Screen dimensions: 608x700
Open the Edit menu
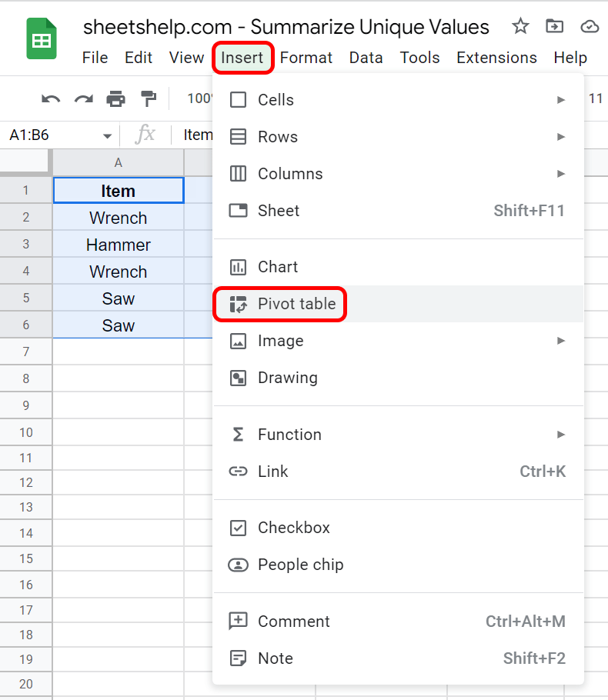pos(139,58)
